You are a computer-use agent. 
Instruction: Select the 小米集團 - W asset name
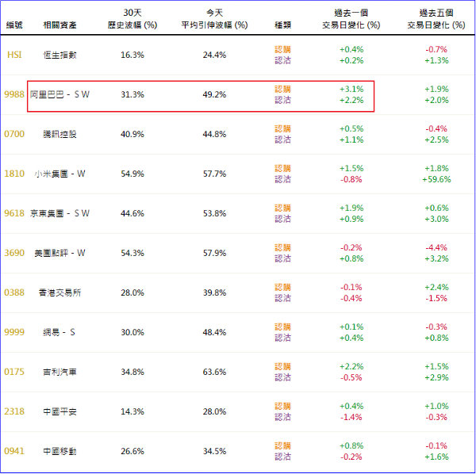[59, 174]
